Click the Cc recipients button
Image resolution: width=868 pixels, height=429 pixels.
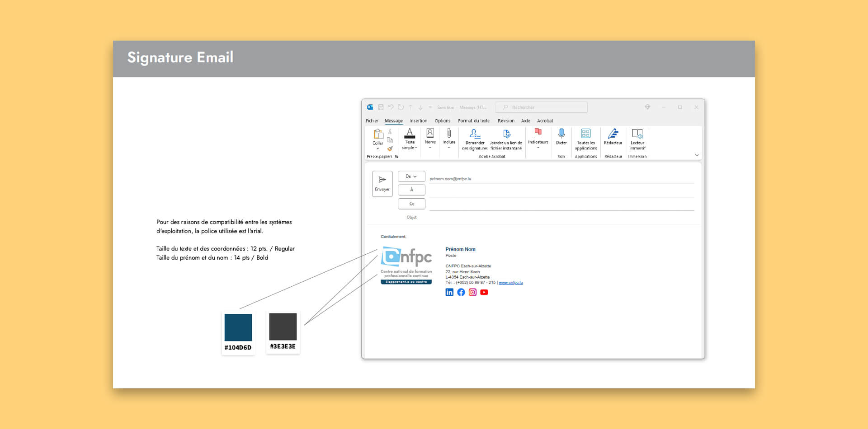[411, 204]
